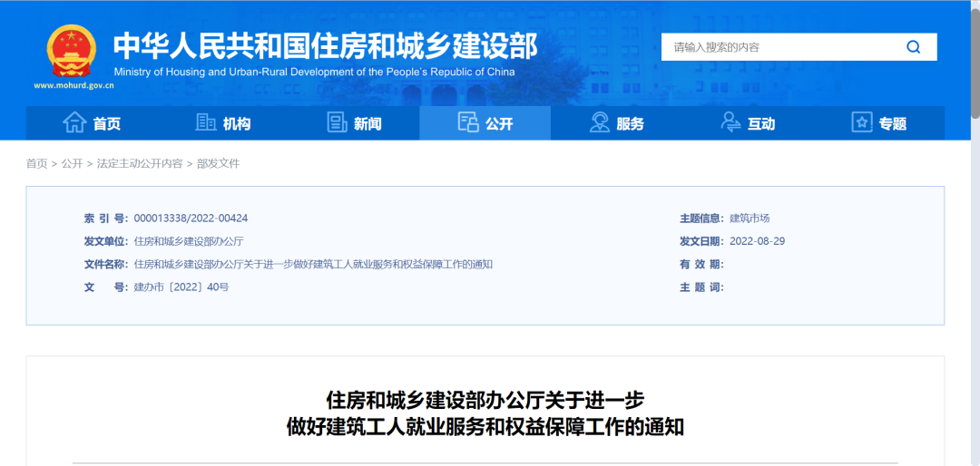Click the person icon beside 服务
This screenshot has width=980, height=466.
pyautogui.click(x=600, y=122)
